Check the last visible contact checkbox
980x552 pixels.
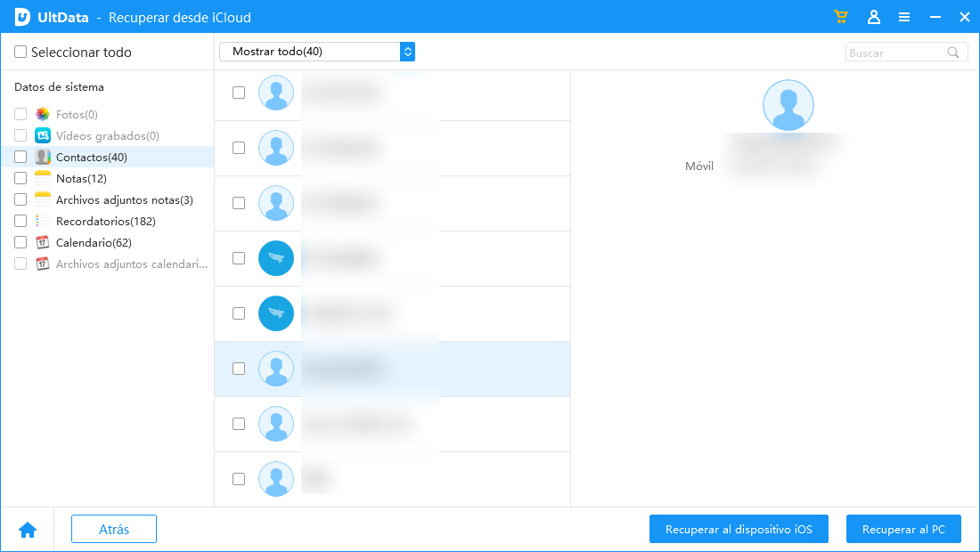(x=239, y=479)
